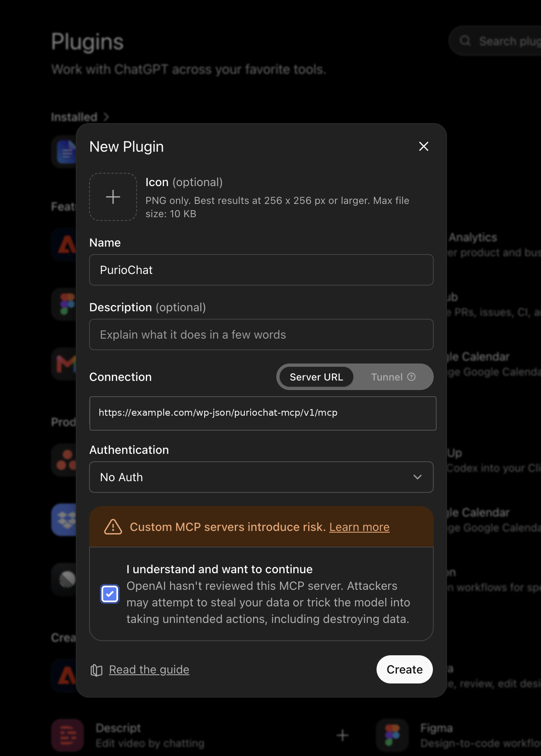Screen dimensions: 541x756
Task: Click the Search plugins field
Action: point(495,41)
